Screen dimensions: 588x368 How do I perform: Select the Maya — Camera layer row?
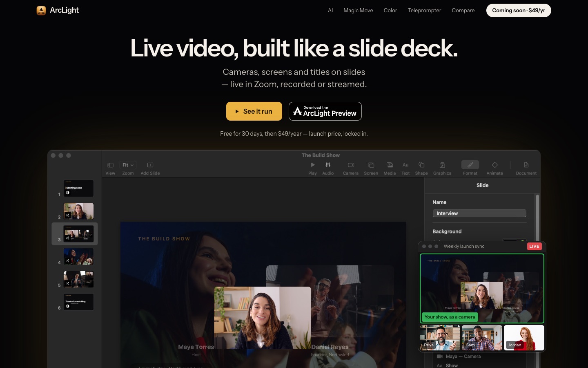point(479,357)
